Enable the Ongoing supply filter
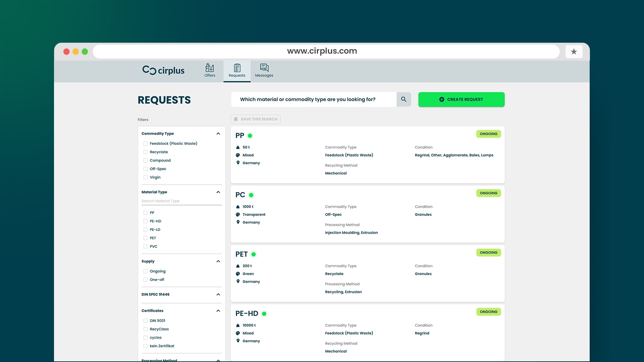The height and width of the screenshot is (362, 644). coord(146,271)
